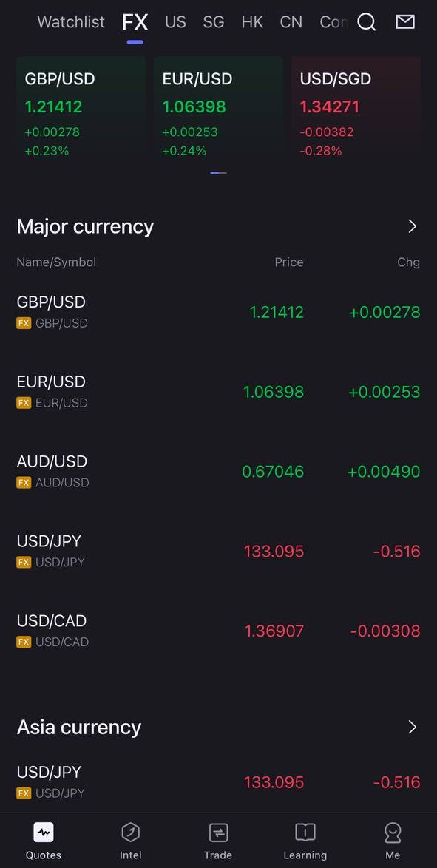Open the mail inbox icon
The height and width of the screenshot is (868, 437).
404,22
